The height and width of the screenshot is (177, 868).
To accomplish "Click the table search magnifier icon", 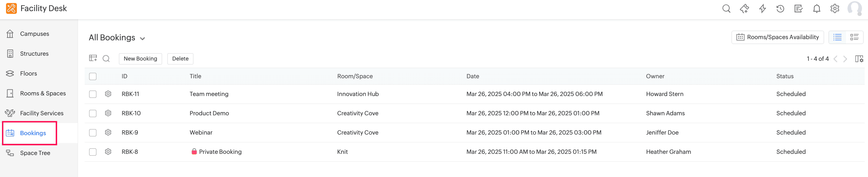I will click(x=106, y=59).
